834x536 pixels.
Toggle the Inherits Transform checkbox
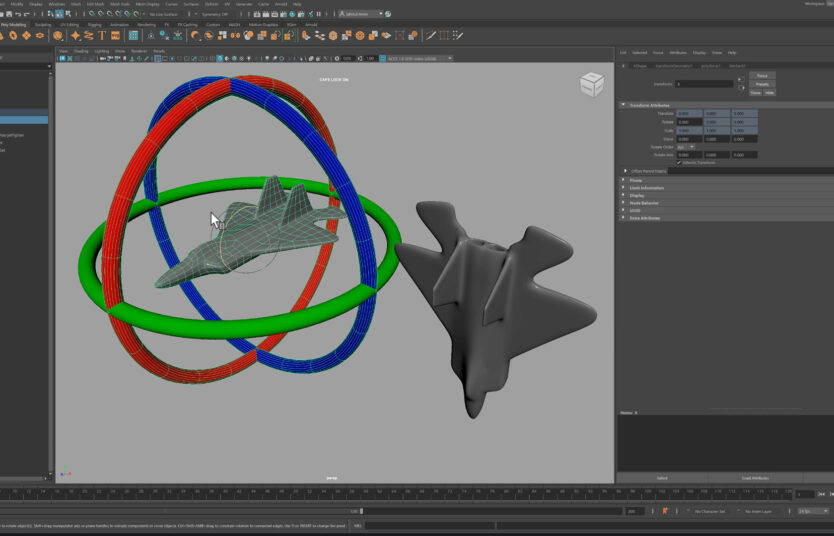[x=679, y=162]
